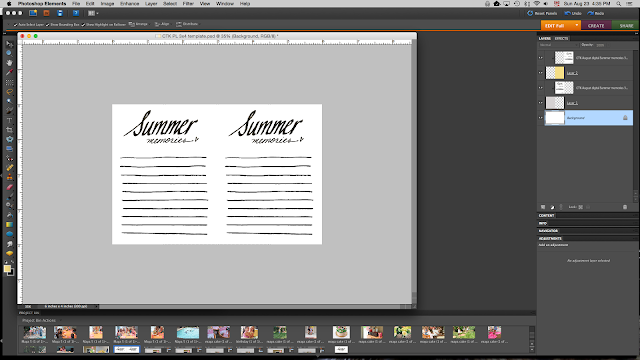Open the Image menu
Image resolution: width=640 pixels, height=360 pixels.
coord(107,4)
